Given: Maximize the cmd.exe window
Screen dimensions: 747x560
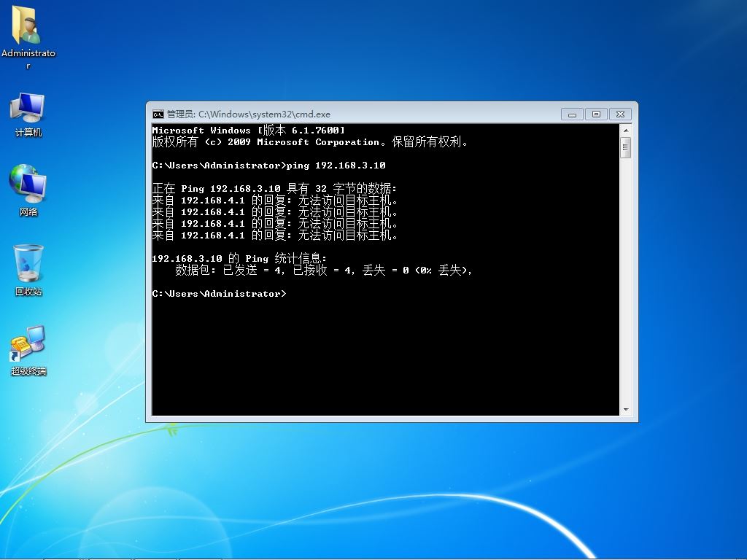Looking at the screenshot, I should pos(596,114).
